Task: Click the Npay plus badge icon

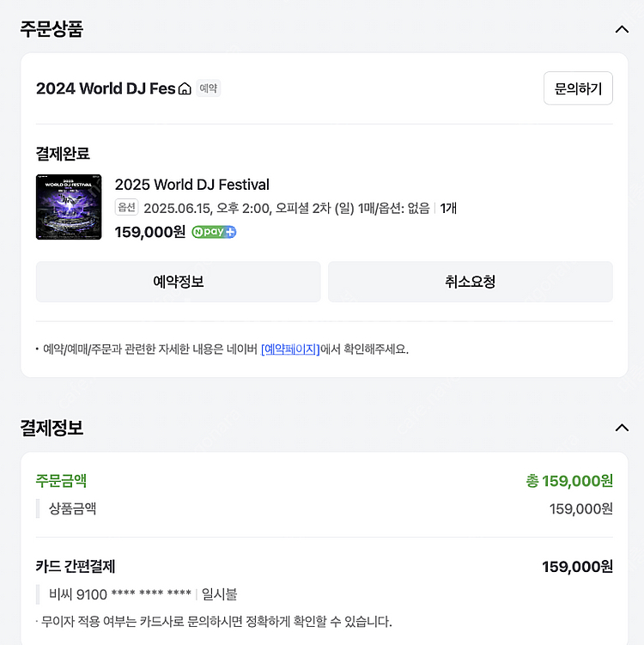Action: (214, 232)
